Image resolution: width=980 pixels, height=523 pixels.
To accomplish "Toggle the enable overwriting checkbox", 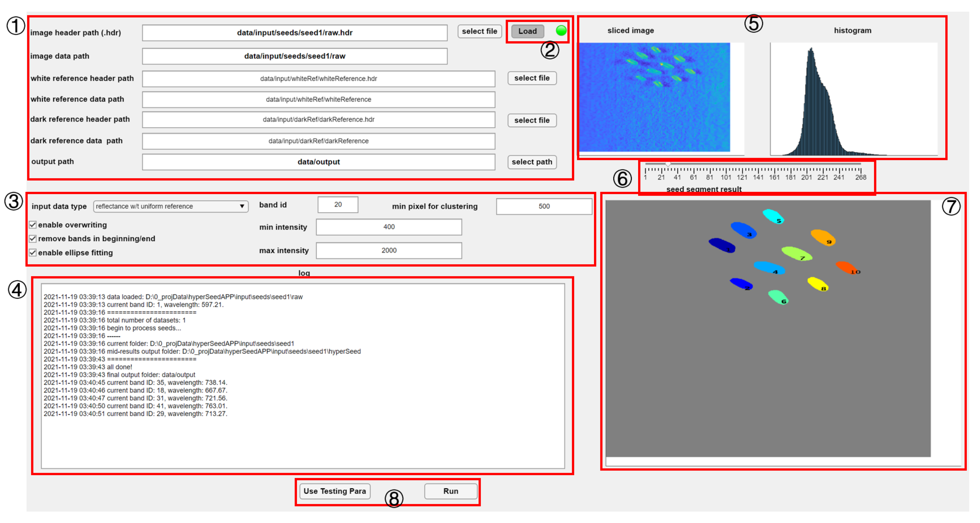I will click(33, 225).
